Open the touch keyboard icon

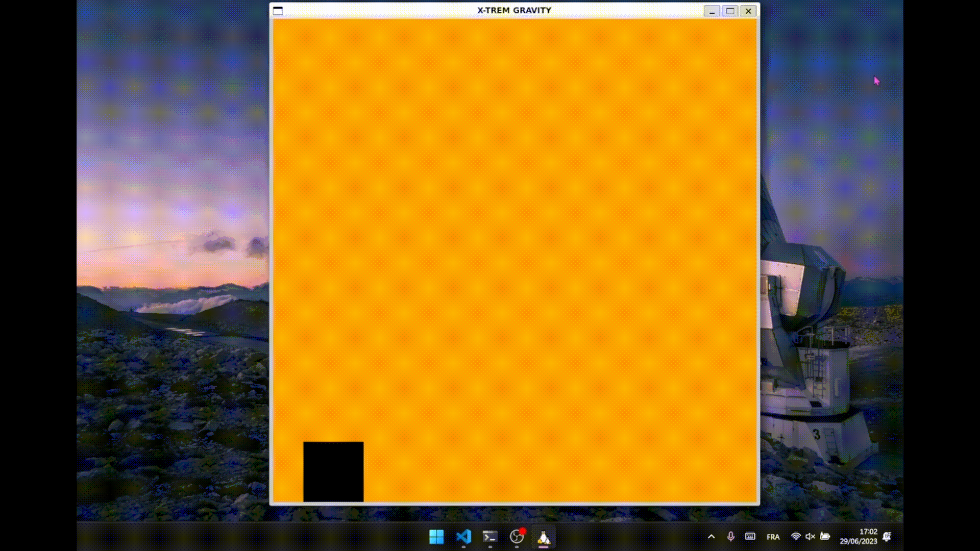750,536
